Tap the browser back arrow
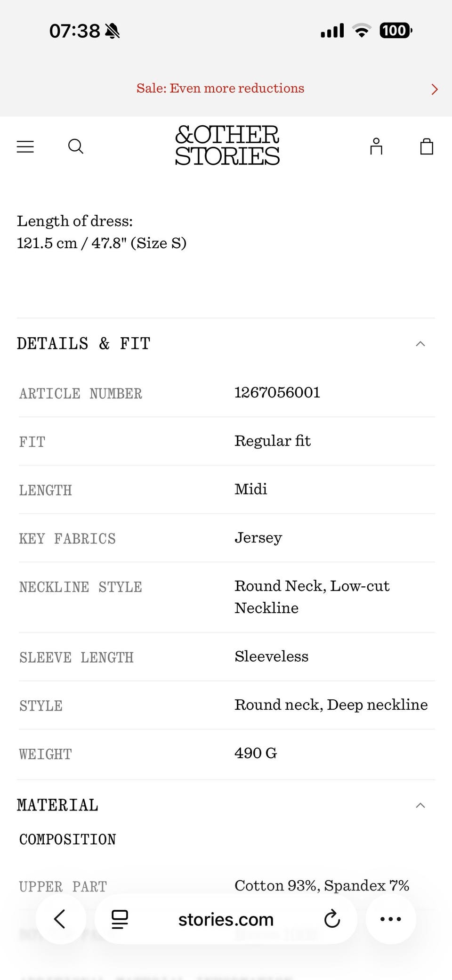 pos(60,918)
